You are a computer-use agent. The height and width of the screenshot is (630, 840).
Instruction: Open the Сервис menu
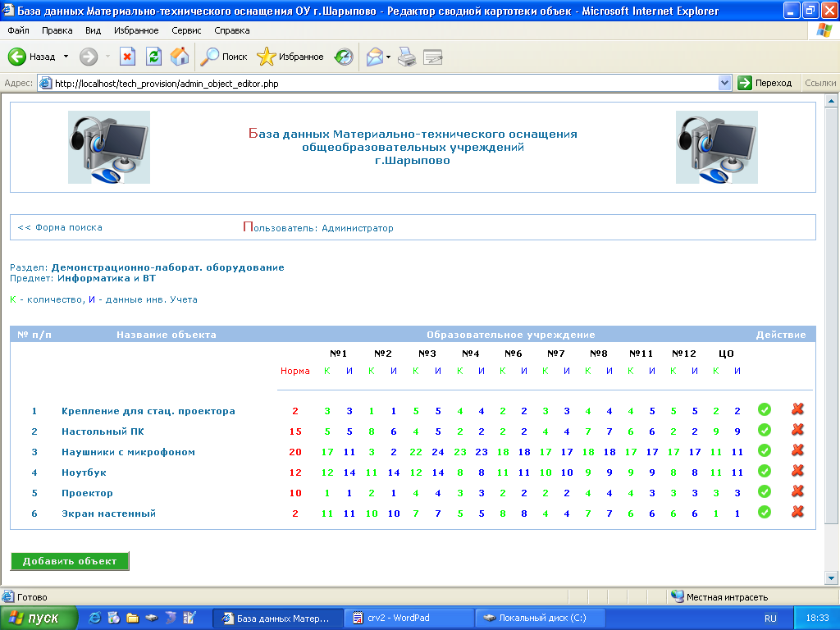187,30
